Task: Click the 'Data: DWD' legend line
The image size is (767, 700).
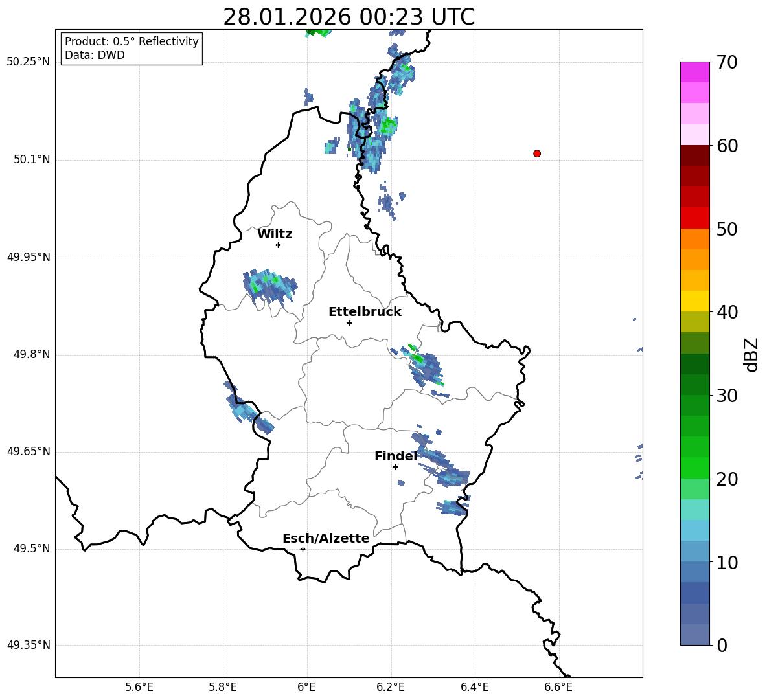Action: click(95, 55)
